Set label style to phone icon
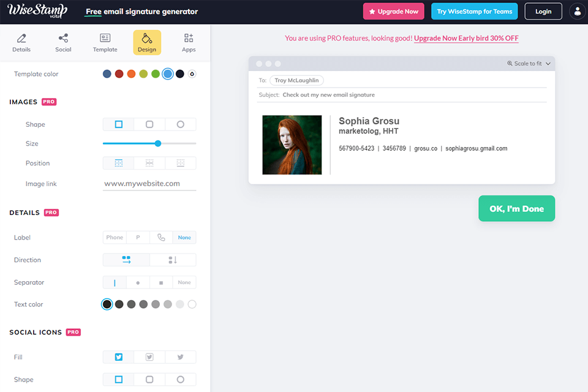This screenshot has height=392, width=588. coord(161,238)
